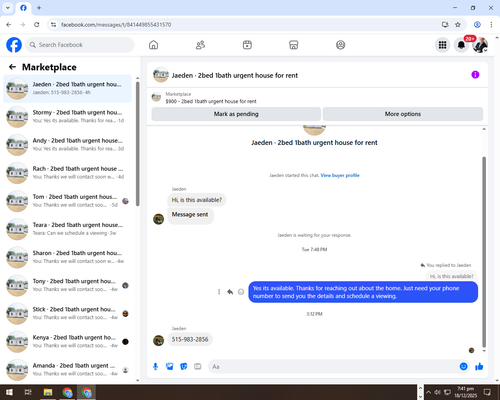This screenshot has height=400, width=500.
Task: Open the purple conversation info icon
Action: 475,75
